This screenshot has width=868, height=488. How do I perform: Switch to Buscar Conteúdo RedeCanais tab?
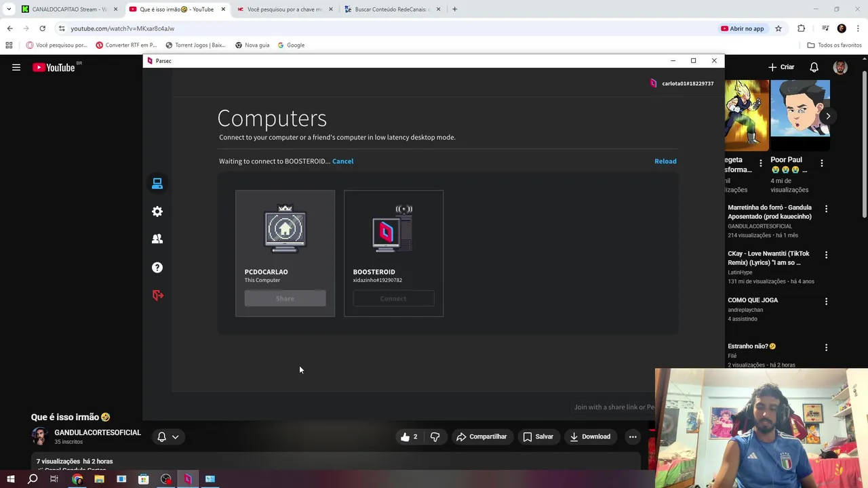tap(393, 9)
